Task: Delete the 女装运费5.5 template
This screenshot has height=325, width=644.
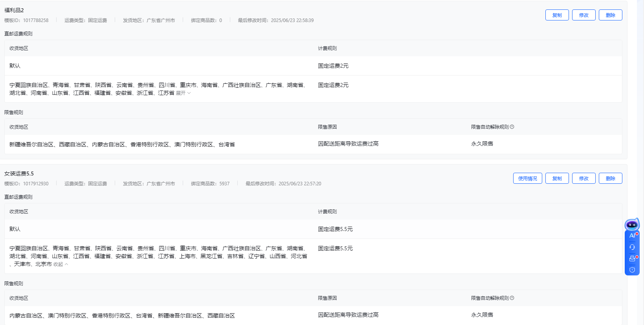Action: pos(610,178)
